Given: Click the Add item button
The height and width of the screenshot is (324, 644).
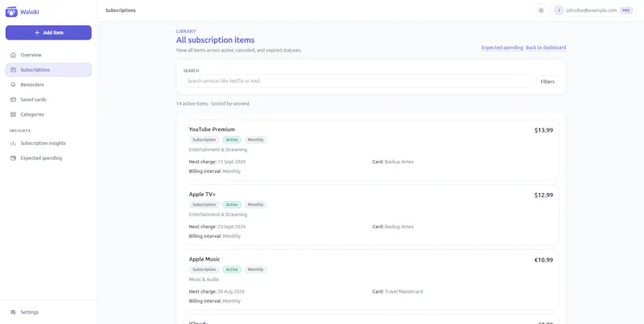Looking at the screenshot, I should click(x=48, y=33).
